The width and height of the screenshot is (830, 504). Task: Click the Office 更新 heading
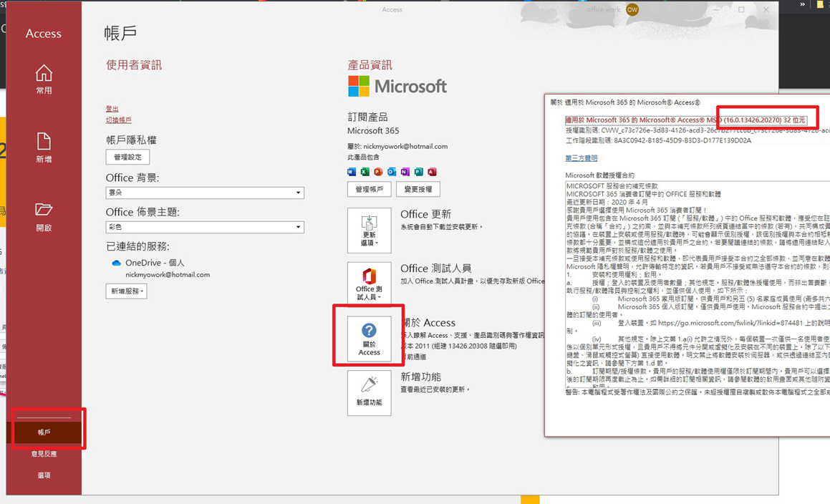coord(426,214)
